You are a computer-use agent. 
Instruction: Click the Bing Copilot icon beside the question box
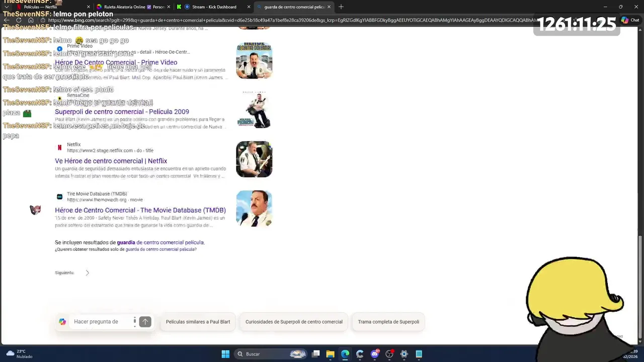[62, 322]
